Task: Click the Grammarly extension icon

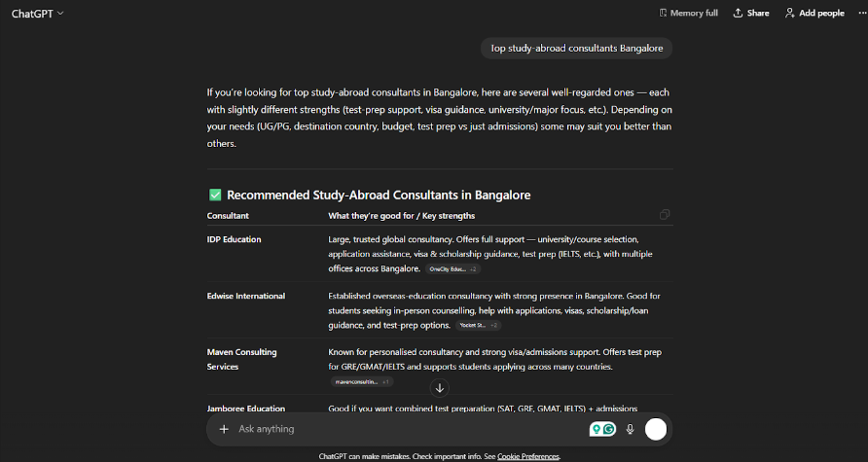Action: [609, 429]
